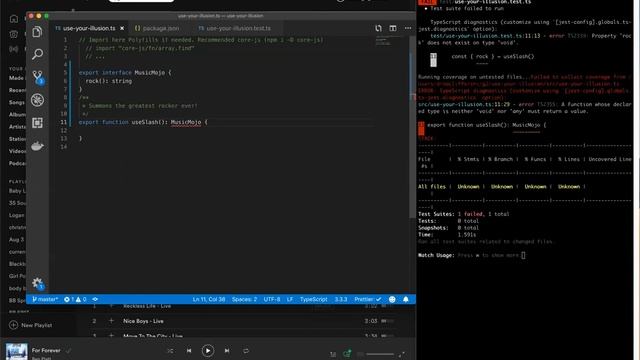Close the use-your-illusion.ts tab

pyautogui.click(x=122, y=28)
